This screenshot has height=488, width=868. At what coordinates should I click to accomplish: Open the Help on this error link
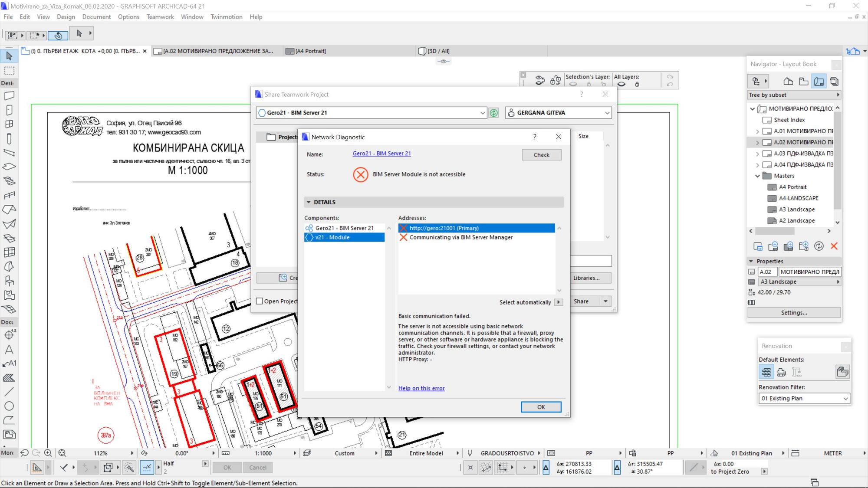pyautogui.click(x=421, y=388)
